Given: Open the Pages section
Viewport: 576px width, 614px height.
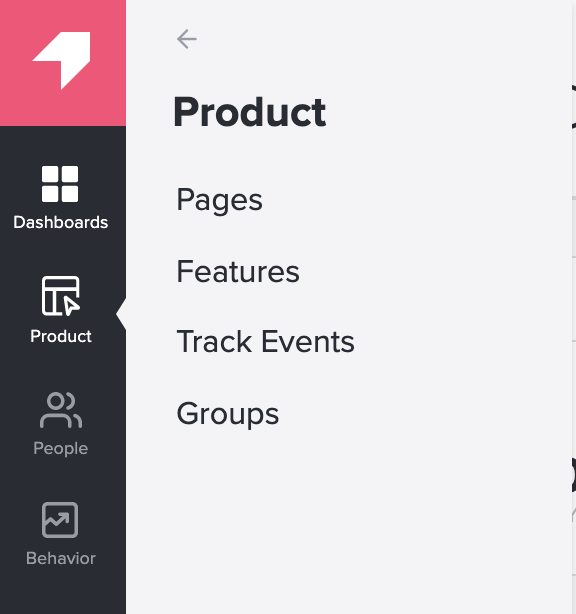Looking at the screenshot, I should pyautogui.click(x=219, y=200).
